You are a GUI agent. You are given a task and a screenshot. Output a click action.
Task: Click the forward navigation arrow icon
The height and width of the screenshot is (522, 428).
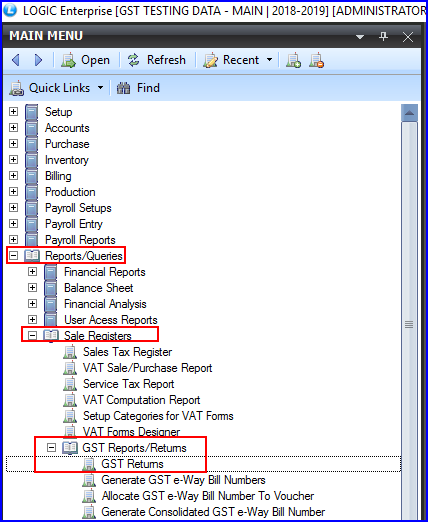click(38, 60)
